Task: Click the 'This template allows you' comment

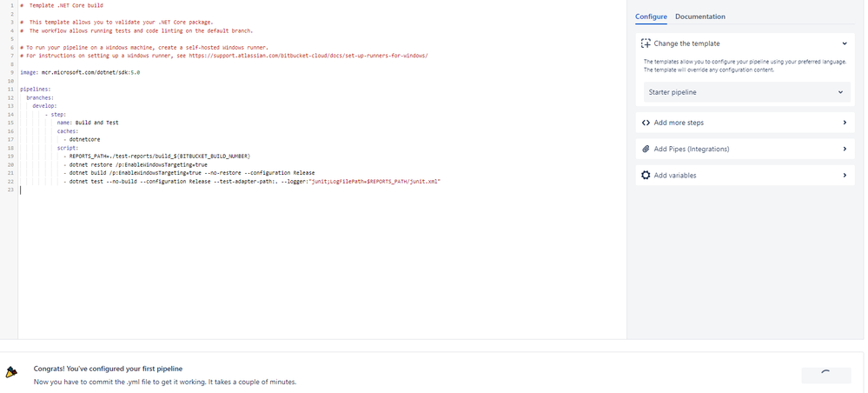Action: tap(116, 23)
